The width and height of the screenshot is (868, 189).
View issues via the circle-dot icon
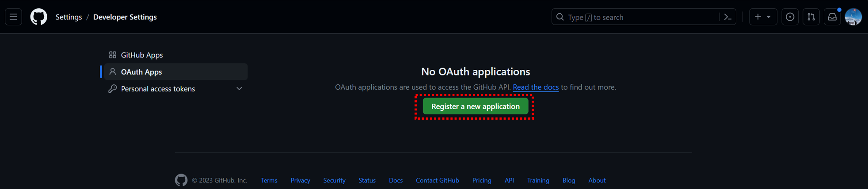[x=790, y=17]
